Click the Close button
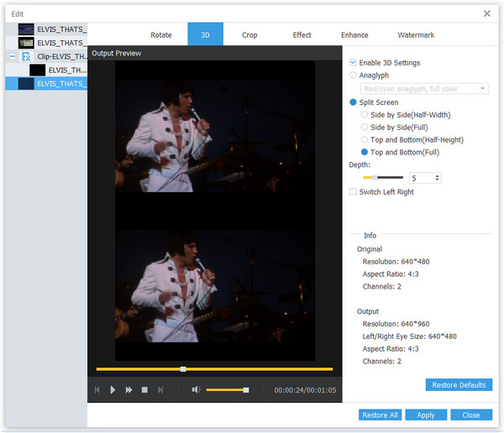504x433 pixels. pos(471,415)
